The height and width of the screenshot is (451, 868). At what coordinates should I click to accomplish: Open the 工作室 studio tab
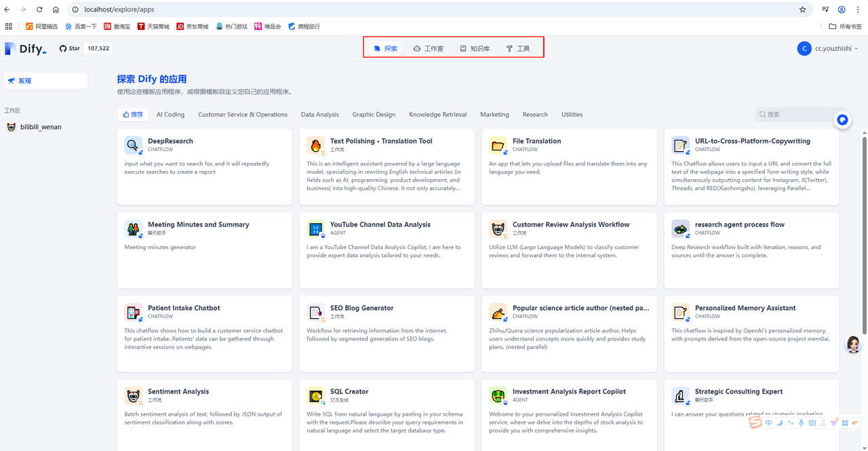pos(428,49)
